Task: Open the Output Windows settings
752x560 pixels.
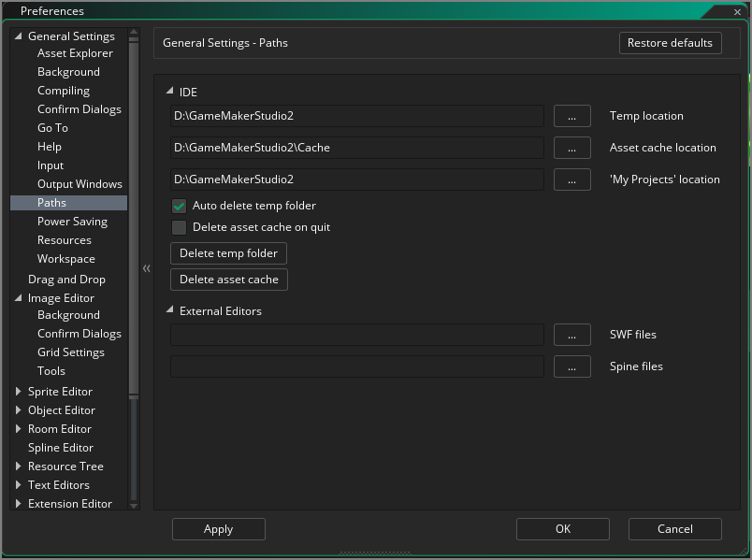Action: coord(80,184)
